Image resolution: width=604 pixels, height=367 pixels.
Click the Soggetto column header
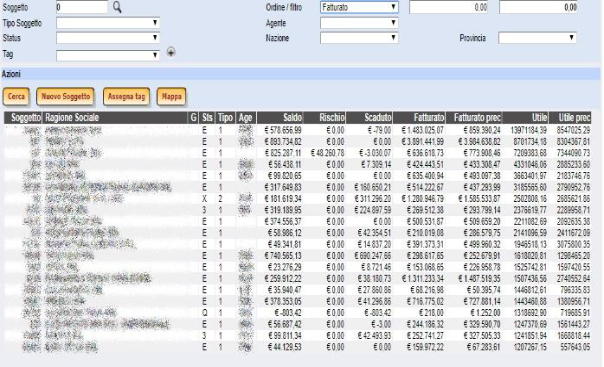point(23,118)
